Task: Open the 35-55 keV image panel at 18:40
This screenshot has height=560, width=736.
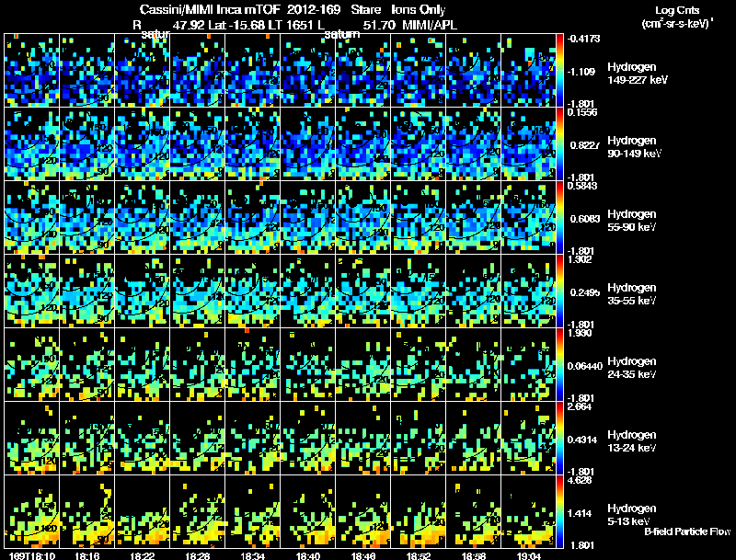Action: click(308, 291)
